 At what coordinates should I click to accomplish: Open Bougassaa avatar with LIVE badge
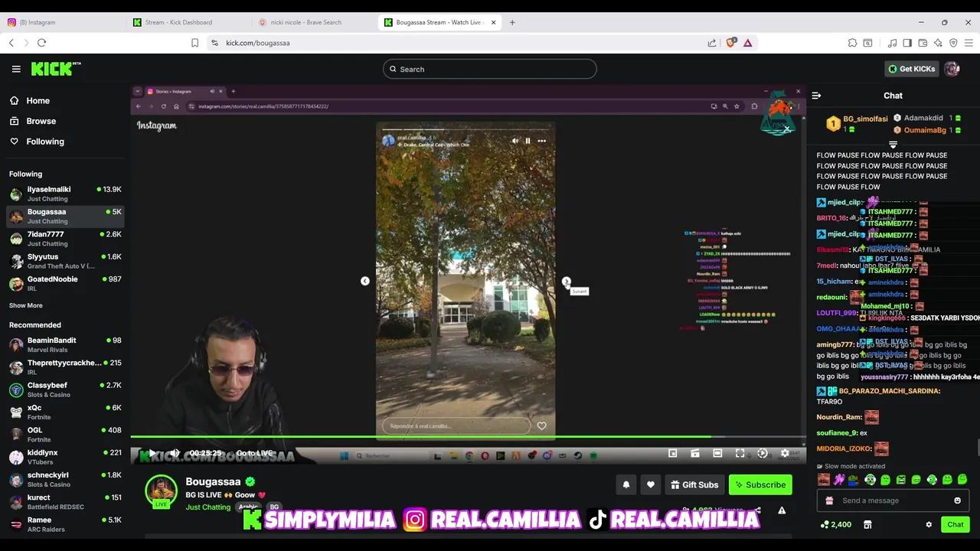pyautogui.click(x=161, y=491)
